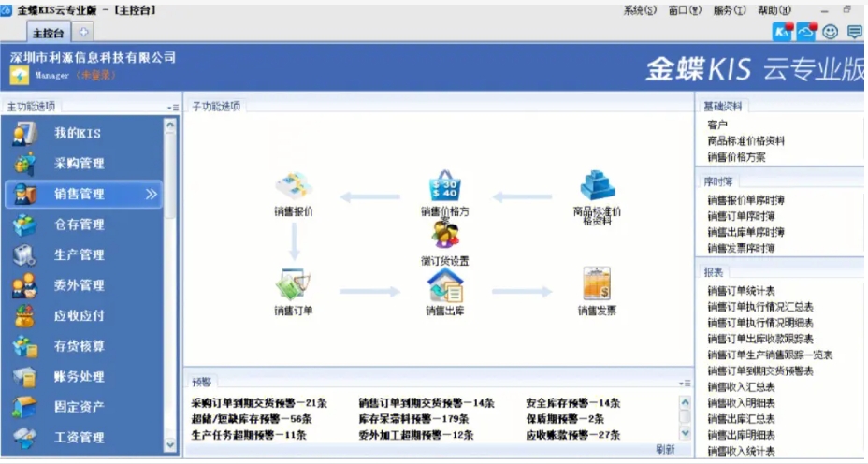Select 工资管理 module in sidebar
The height and width of the screenshot is (464, 868).
point(83,438)
